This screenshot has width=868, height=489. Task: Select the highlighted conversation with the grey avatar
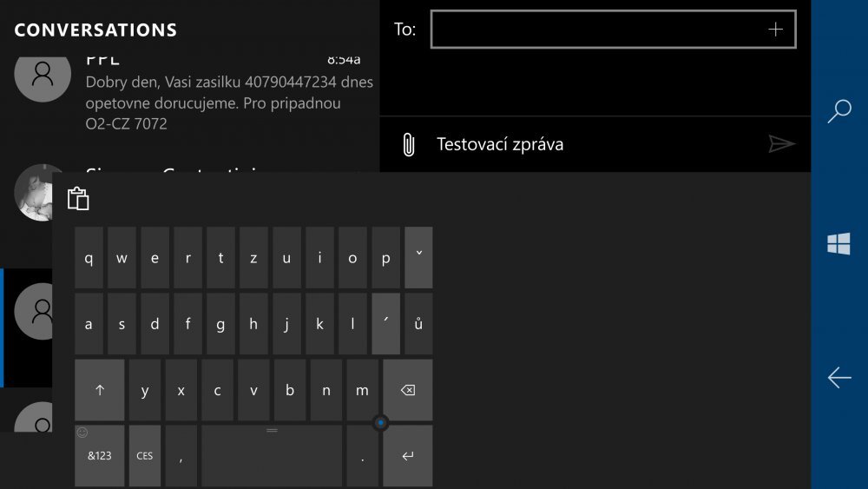(28, 327)
